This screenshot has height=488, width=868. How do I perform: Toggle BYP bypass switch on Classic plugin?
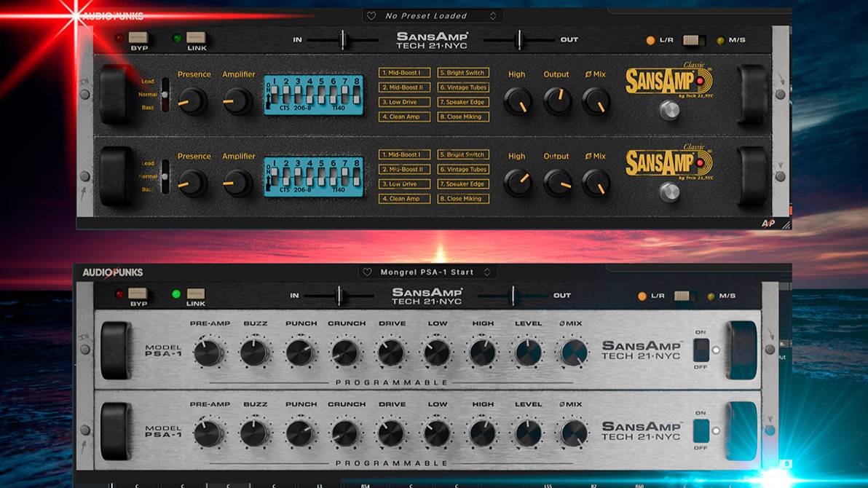(x=138, y=38)
